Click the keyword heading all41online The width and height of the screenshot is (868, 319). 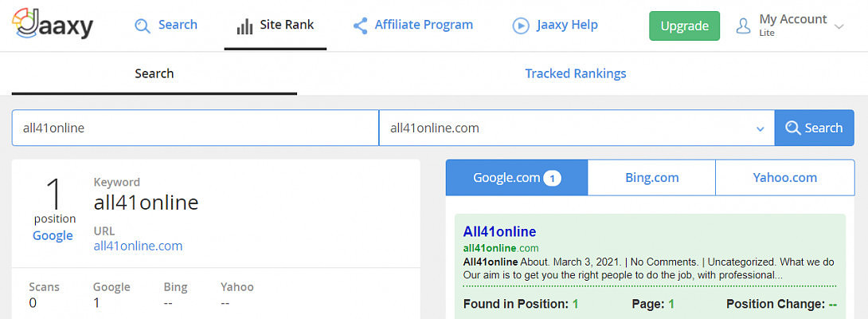tap(147, 203)
